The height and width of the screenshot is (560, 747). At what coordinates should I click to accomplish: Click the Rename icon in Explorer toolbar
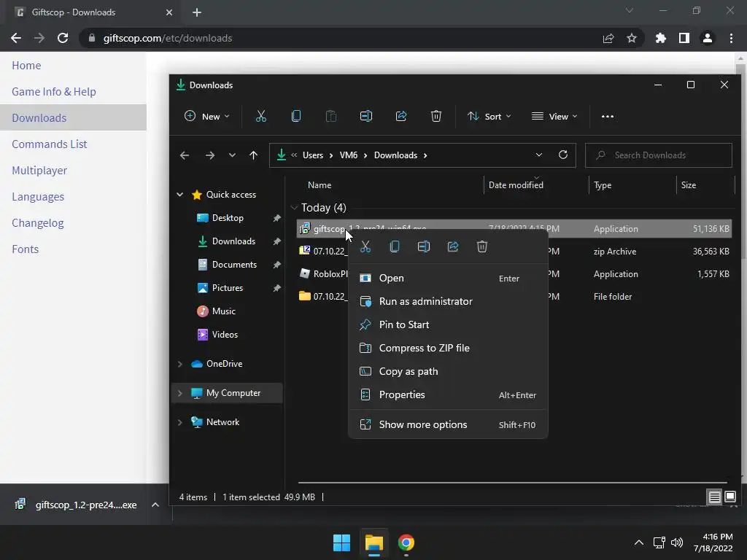(x=366, y=116)
